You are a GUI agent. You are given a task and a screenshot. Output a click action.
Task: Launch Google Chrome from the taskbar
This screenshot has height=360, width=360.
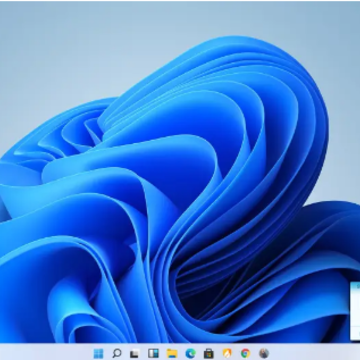click(x=245, y=353)
